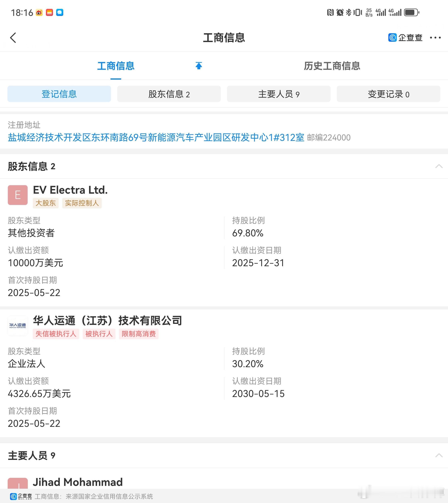Tap the blue chat notification icon in status bar
448x503 pixels.
[x=60, y=12]
